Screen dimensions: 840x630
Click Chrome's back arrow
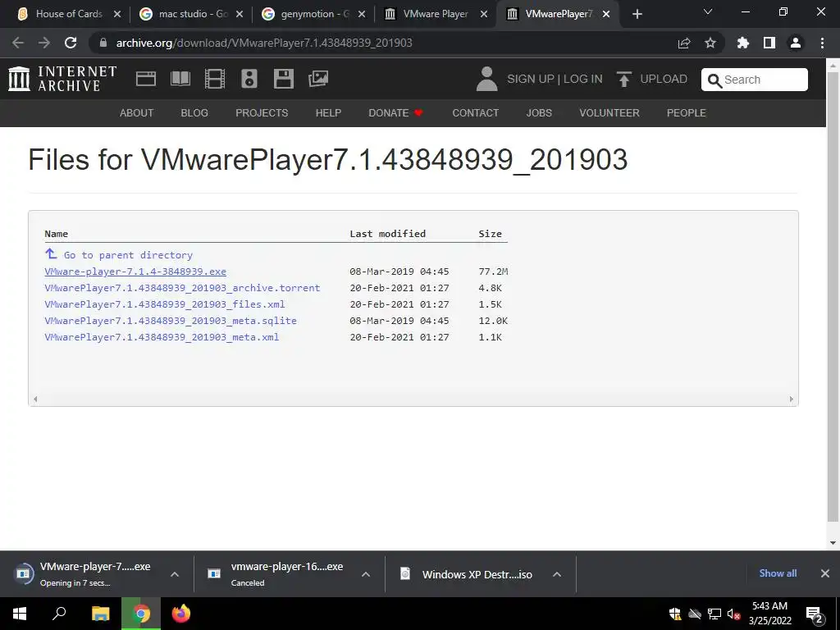tap(18, 43)
